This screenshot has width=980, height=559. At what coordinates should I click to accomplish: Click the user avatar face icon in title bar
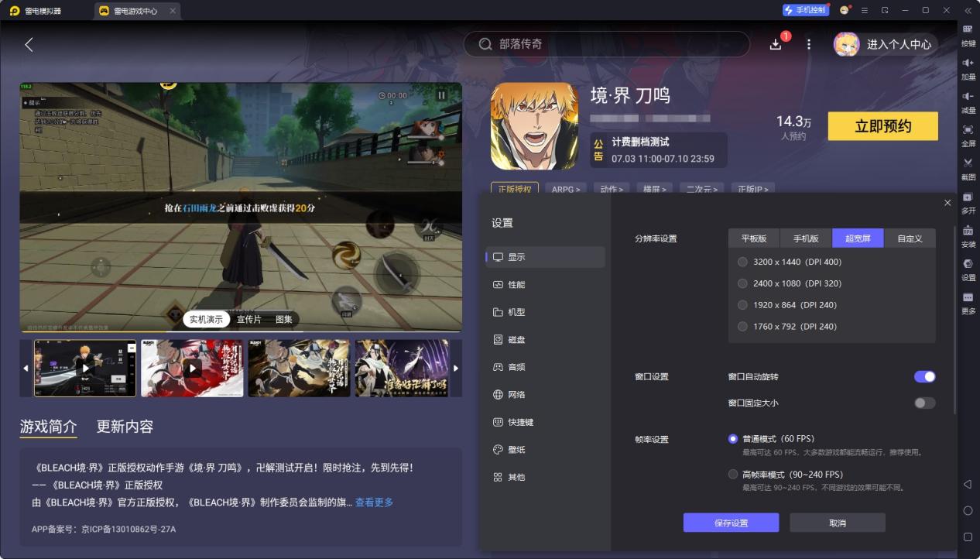845,10
